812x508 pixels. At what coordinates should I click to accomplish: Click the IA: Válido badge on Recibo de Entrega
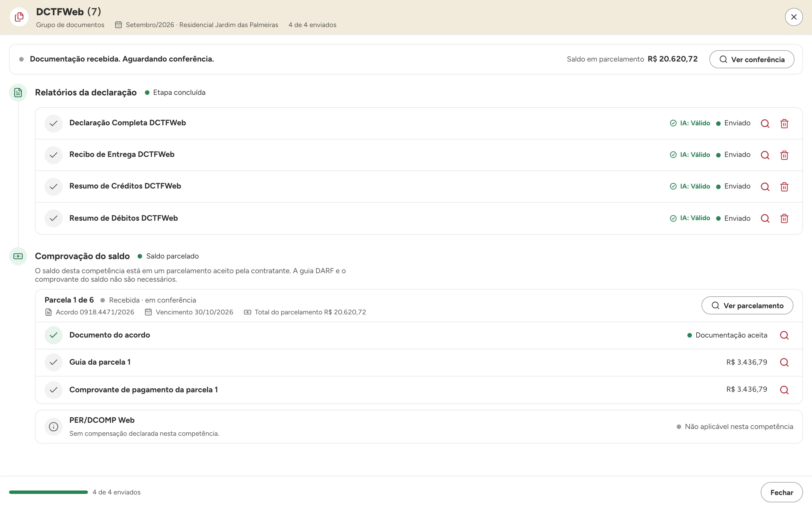click(690, 155)
